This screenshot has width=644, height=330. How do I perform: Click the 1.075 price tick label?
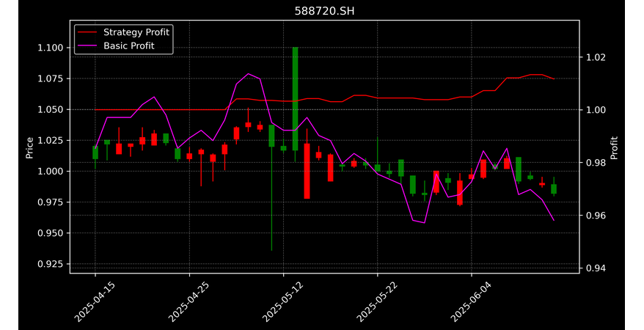[x=51, y=78]
